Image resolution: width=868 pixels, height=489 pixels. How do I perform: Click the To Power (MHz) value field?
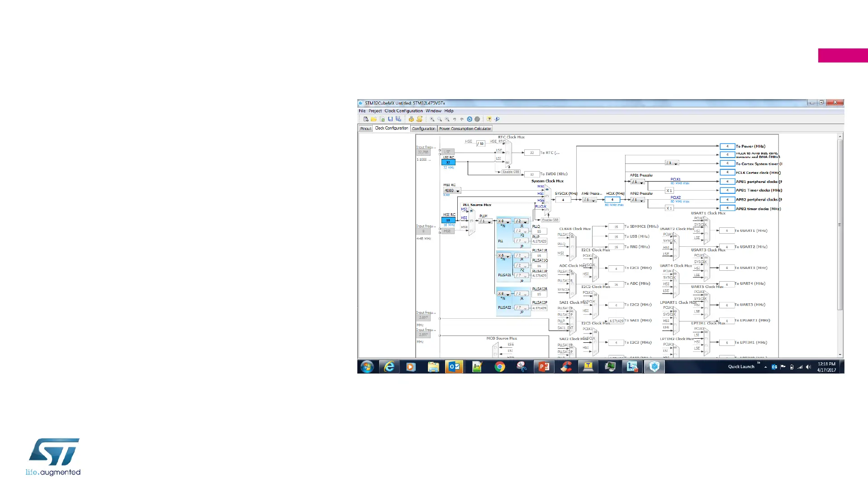(727, 146)
